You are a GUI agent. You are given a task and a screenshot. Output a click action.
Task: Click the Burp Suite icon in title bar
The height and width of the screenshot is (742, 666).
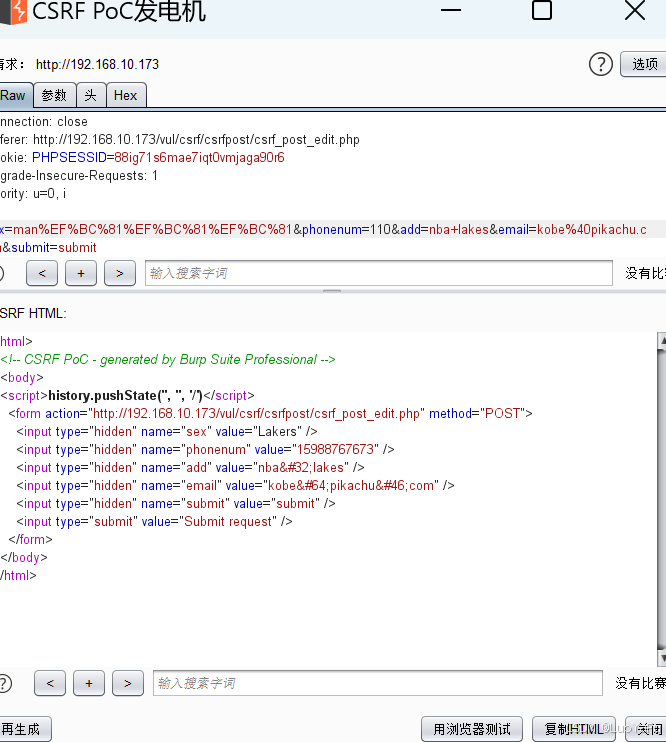coord(13,12)
